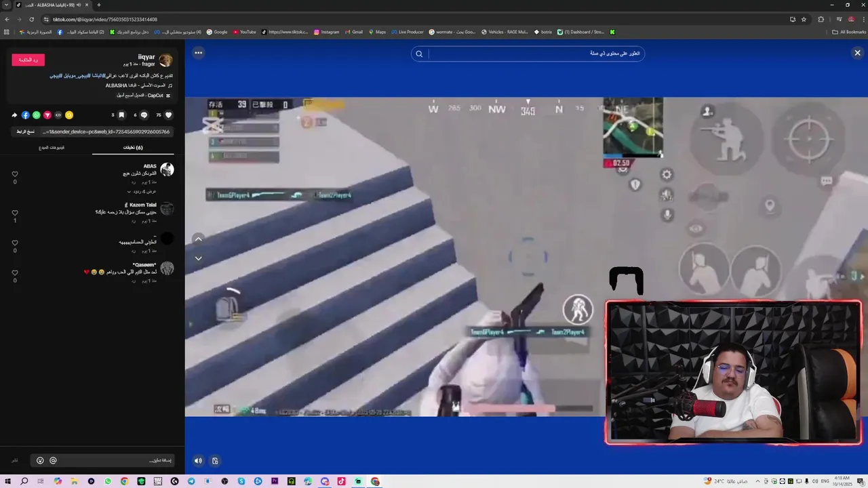Switch to the comments (6) tab
This screenshot has width=868, height=488.
[133, 147]
